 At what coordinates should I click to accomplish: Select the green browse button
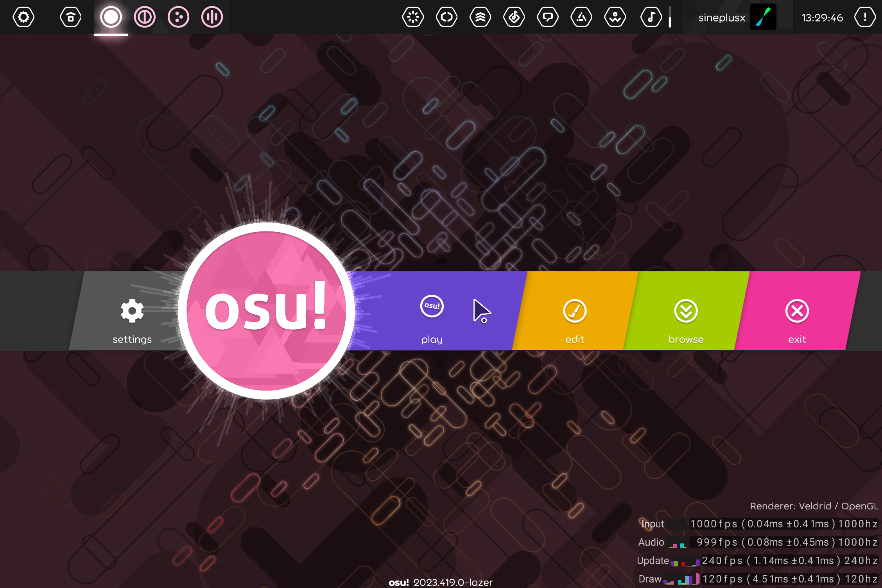[x=686, y=311]
